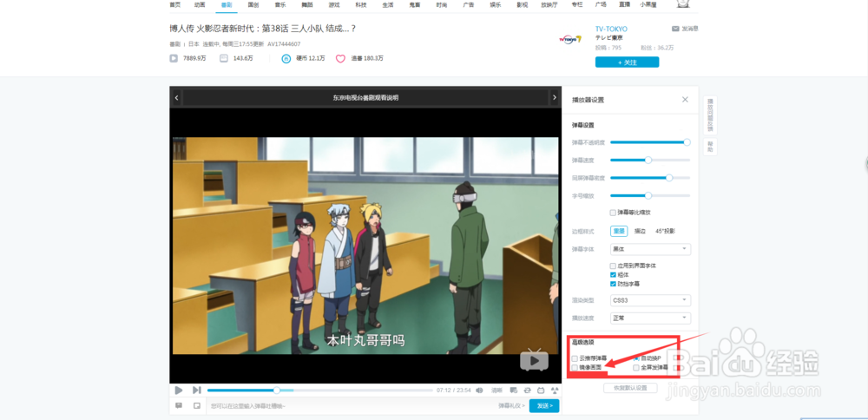Open 播放问题反馈 side tab
Viewport: 868px width, 420px height.
pos(710,115)
